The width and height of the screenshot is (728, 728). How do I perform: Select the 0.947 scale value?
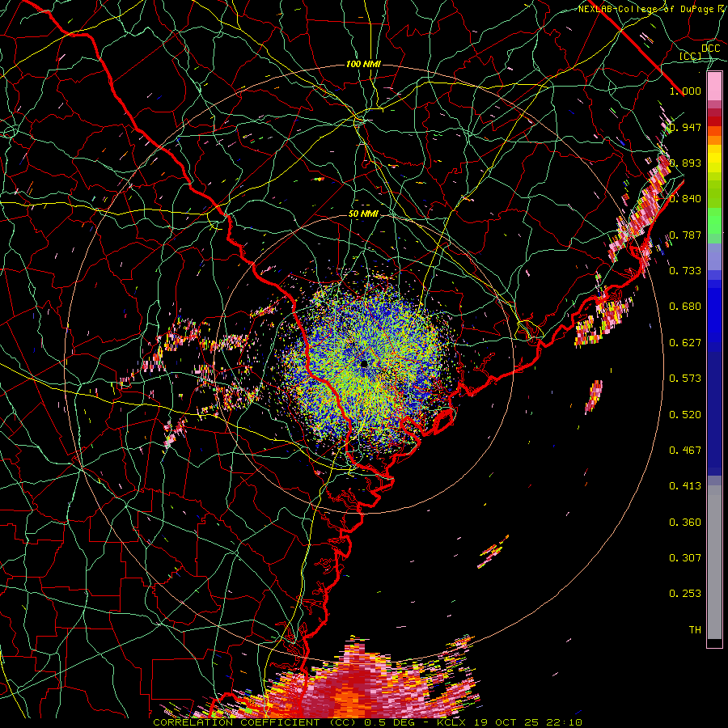(x=685, y=127)
